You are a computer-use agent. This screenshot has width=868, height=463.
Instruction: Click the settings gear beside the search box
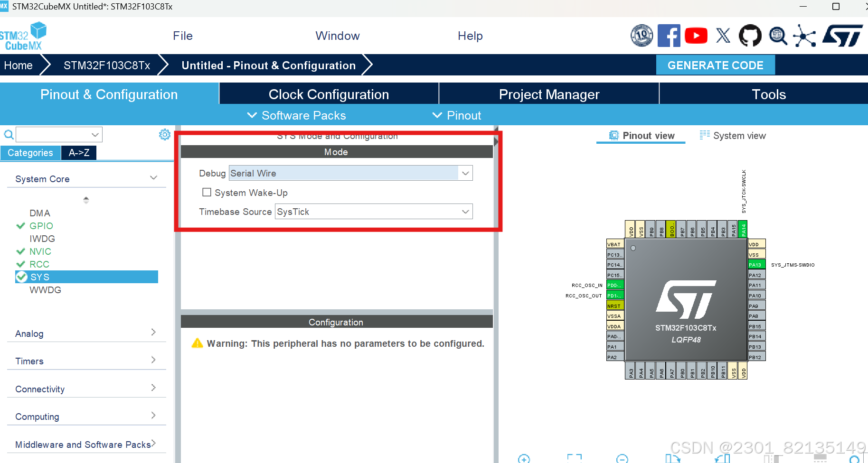(x=164, y=135)
